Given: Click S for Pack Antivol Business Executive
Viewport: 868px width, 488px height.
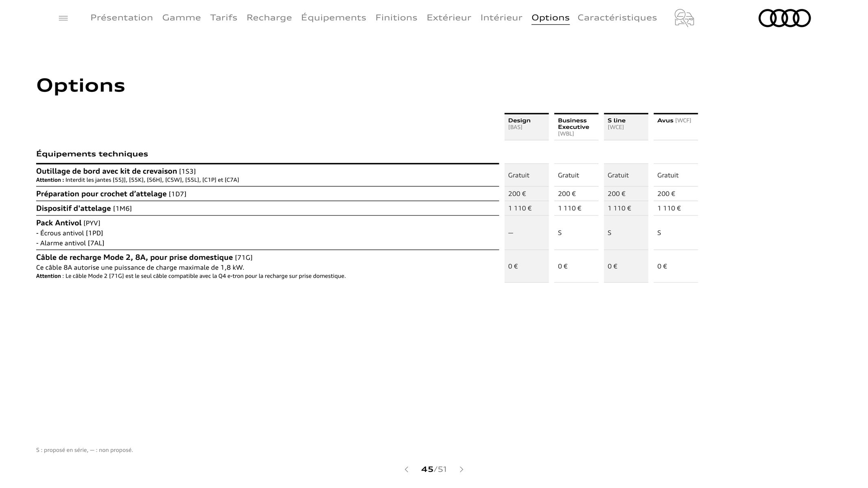Looking at the screenshot, I should tap(560, 233).
